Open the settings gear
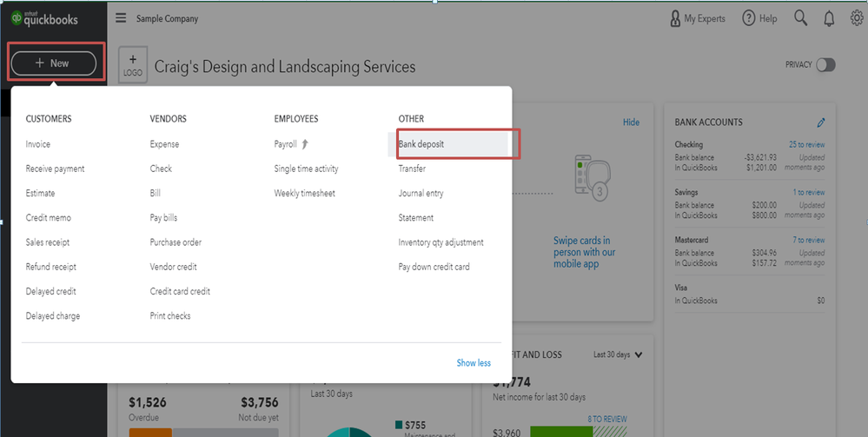 pyautogui.click(x=857, y=19)
